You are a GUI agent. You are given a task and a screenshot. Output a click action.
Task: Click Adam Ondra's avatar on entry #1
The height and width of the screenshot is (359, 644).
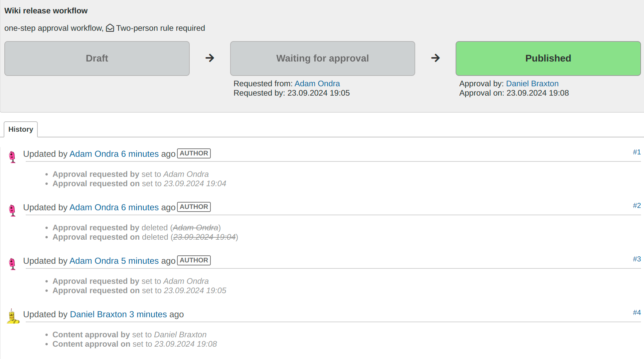(x=12, y=156)
